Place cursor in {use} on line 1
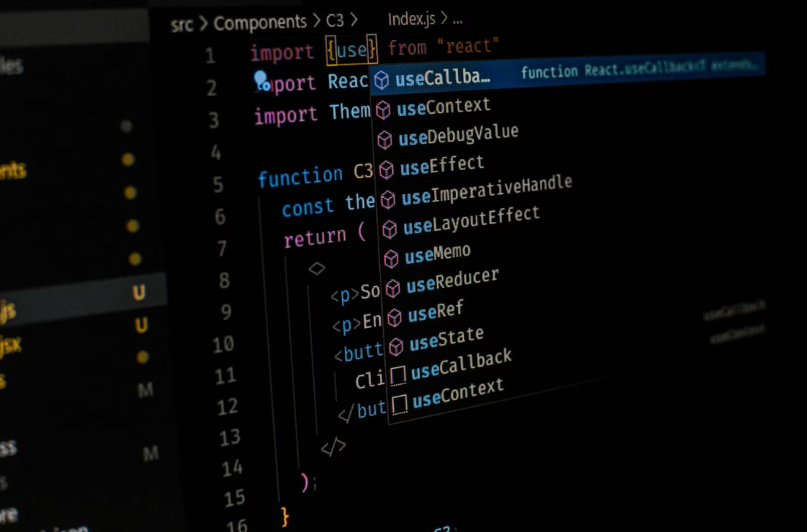The image size is (807, 532). (x=351, y=50)
